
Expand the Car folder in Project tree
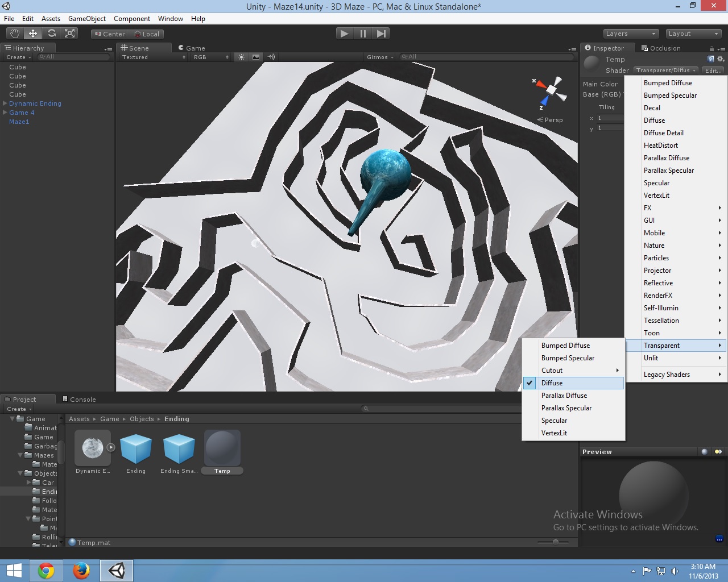click(x=29, y=483)
